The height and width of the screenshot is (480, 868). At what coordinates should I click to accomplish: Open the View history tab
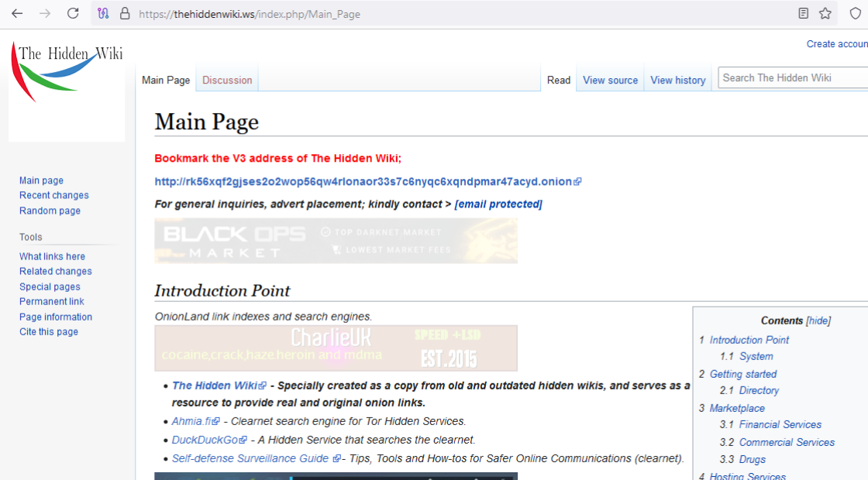pos(677,81)
